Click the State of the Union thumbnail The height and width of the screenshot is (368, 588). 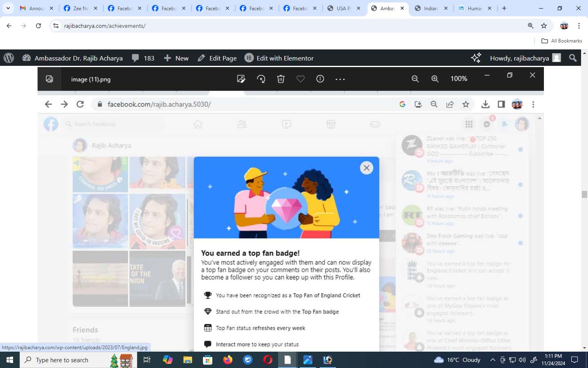click(x=157, y=278)
